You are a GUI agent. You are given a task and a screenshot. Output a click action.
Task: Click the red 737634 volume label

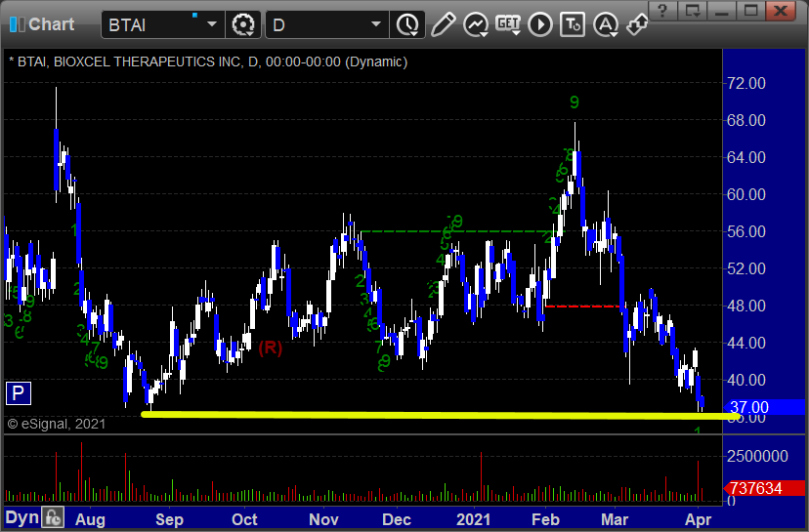765,488
